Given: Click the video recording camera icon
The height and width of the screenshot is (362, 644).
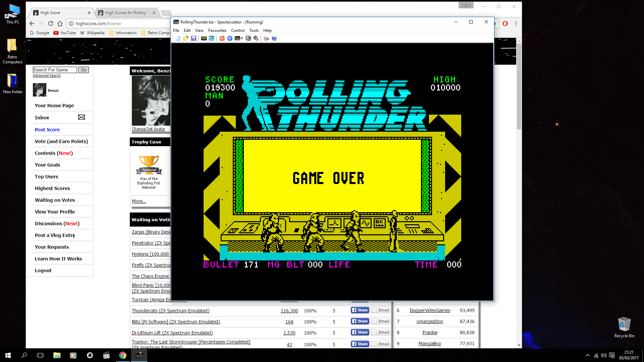Looking at the screenshot, I should click(248, 38).
